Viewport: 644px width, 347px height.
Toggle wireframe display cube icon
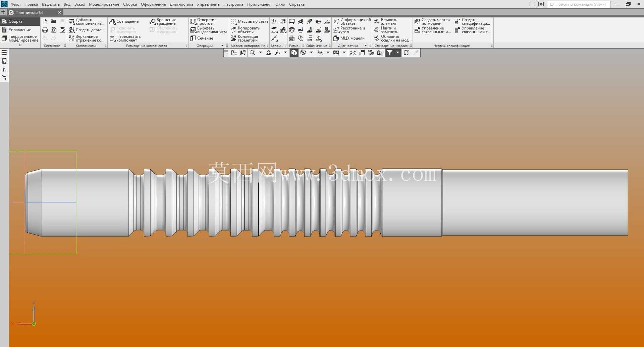[x=303, y=53]
